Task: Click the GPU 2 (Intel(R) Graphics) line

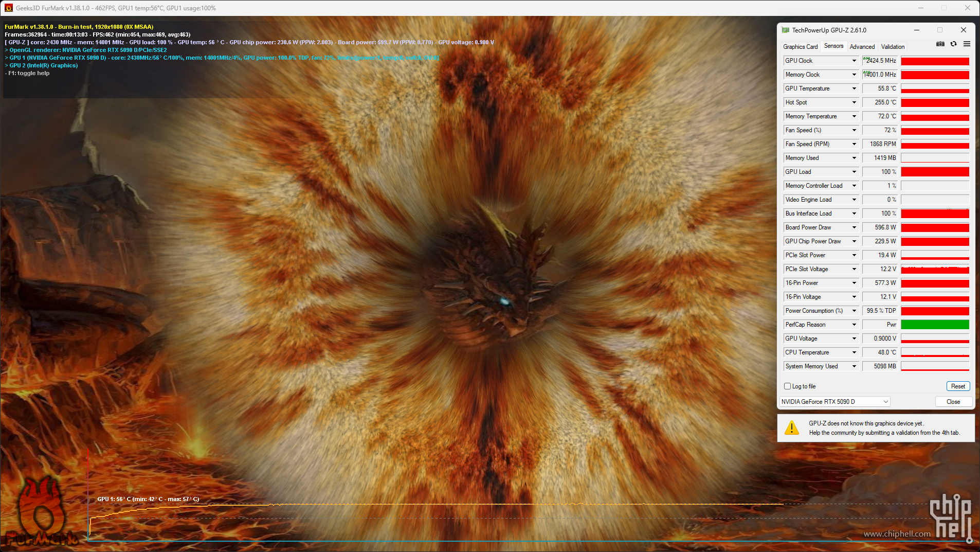Action: pos(42,65)
